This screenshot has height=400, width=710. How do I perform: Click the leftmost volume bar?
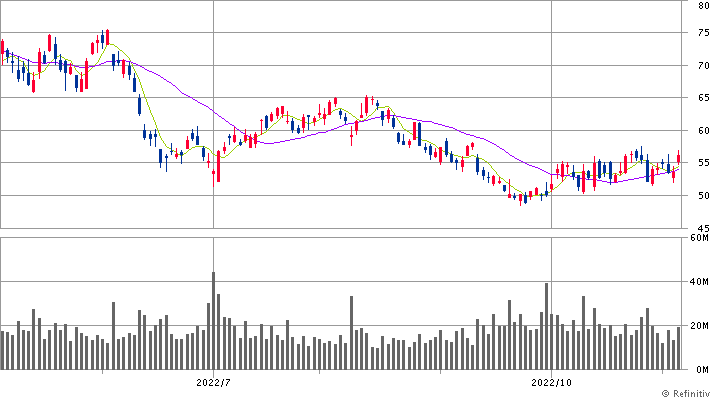[3, 350]
